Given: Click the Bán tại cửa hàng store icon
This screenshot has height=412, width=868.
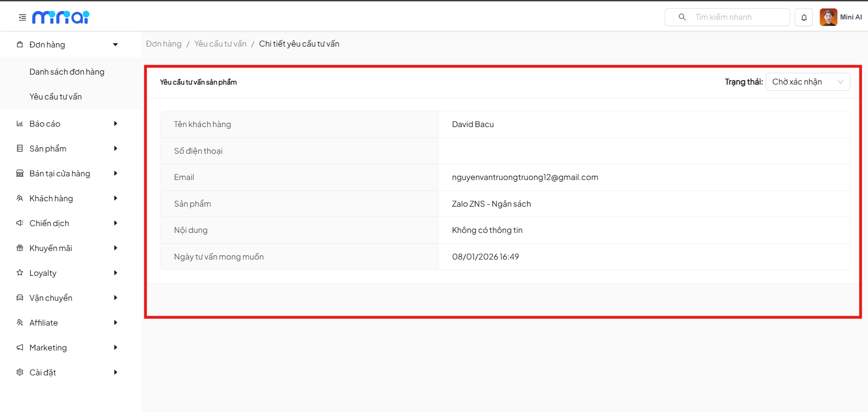Looking at the screenshot, I should coord(20,173).
